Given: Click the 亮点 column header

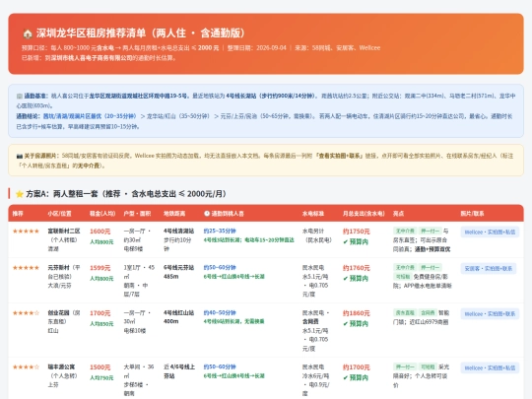Looking at the screenshot, I should tap(398, 214).
